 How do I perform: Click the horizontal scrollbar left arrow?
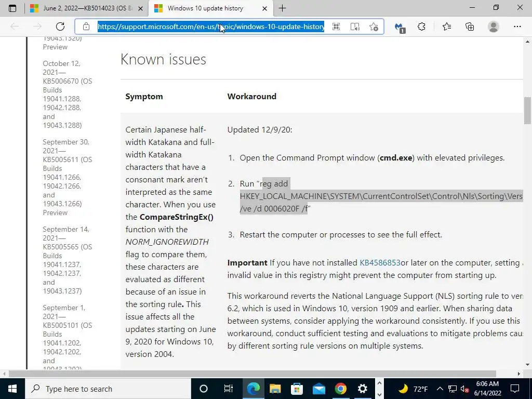point(4,374)
